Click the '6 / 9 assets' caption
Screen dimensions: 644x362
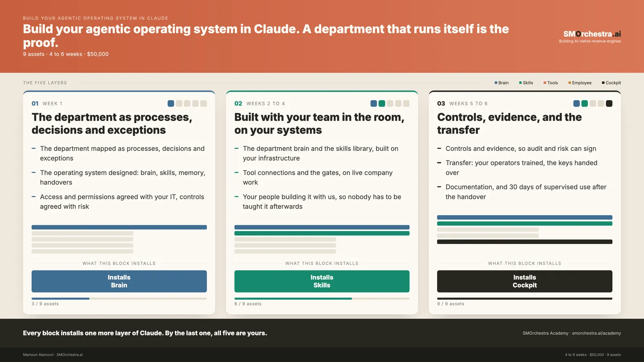248,304
